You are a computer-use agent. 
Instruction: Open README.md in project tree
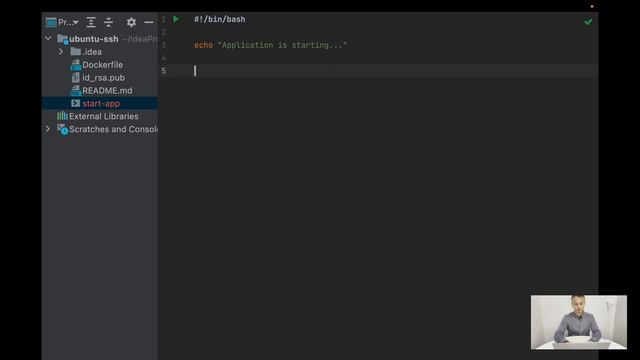point(107,91)
